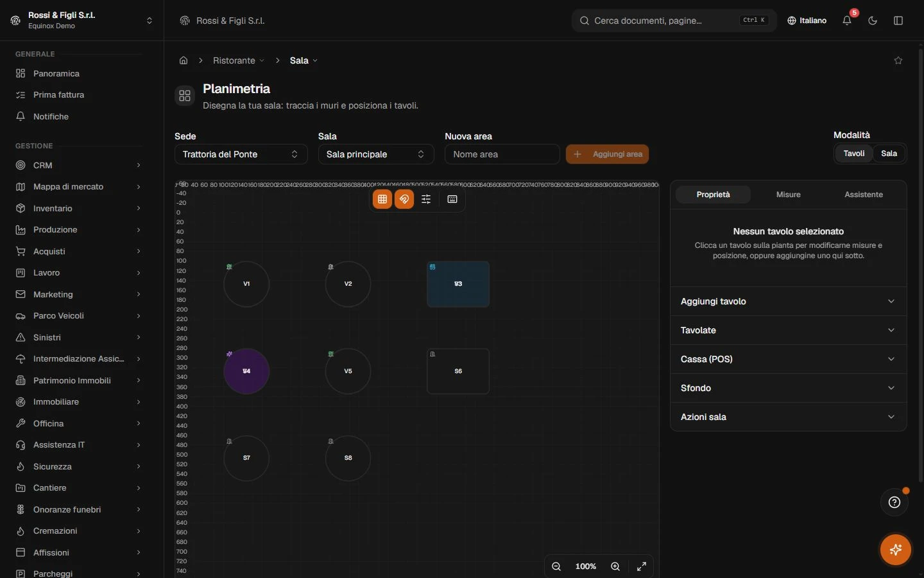Expand the Tavolate section

(x=788, y=330)
